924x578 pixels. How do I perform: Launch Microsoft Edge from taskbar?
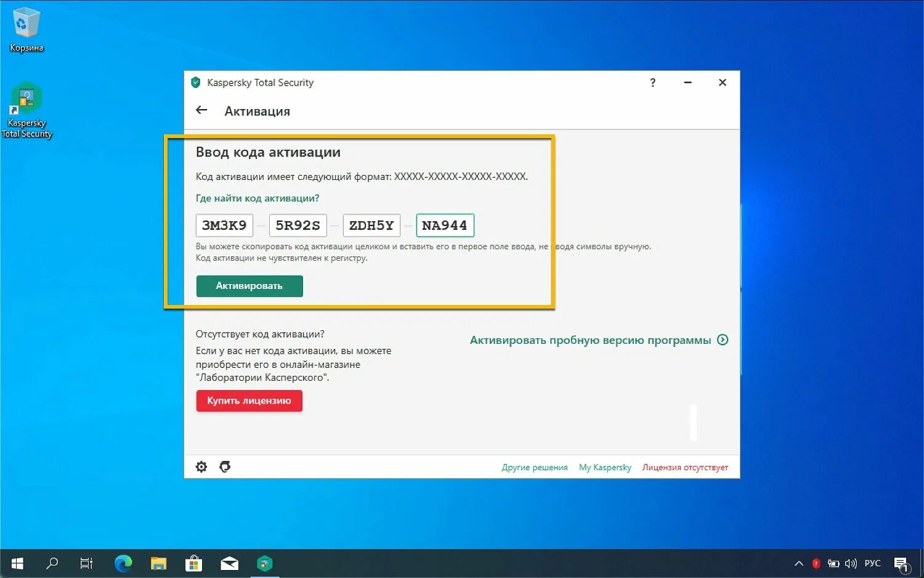(x=123, y=563)
